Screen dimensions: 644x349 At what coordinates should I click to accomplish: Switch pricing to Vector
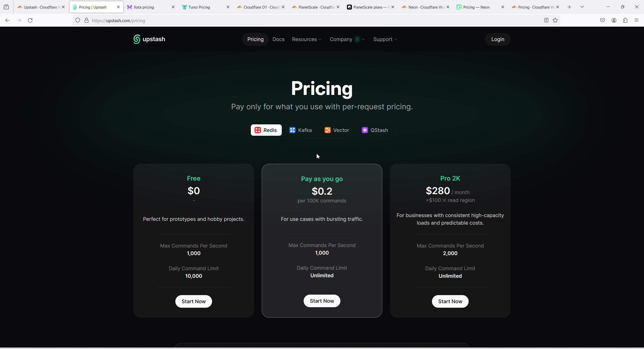tap(337, 130)
